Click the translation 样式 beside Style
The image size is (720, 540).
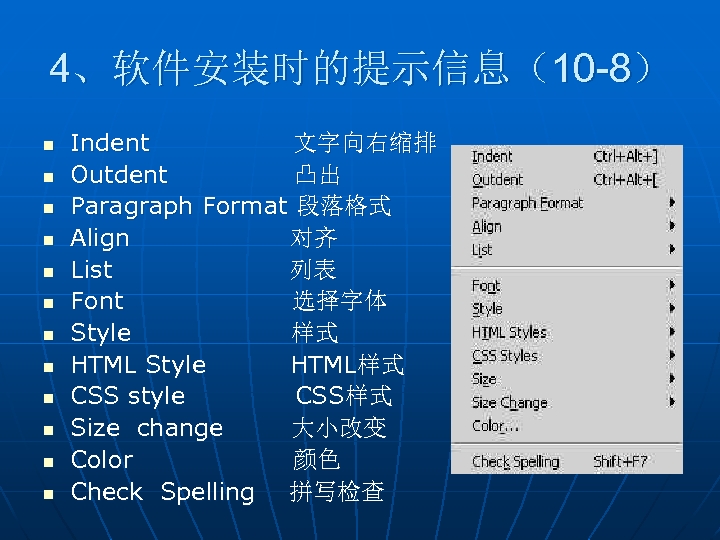point(315,333)
